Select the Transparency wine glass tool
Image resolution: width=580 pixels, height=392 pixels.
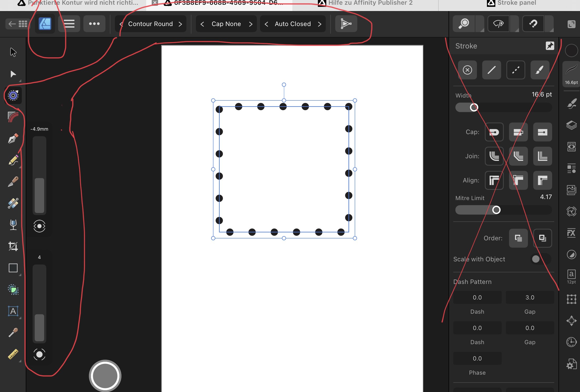(13, 225)
